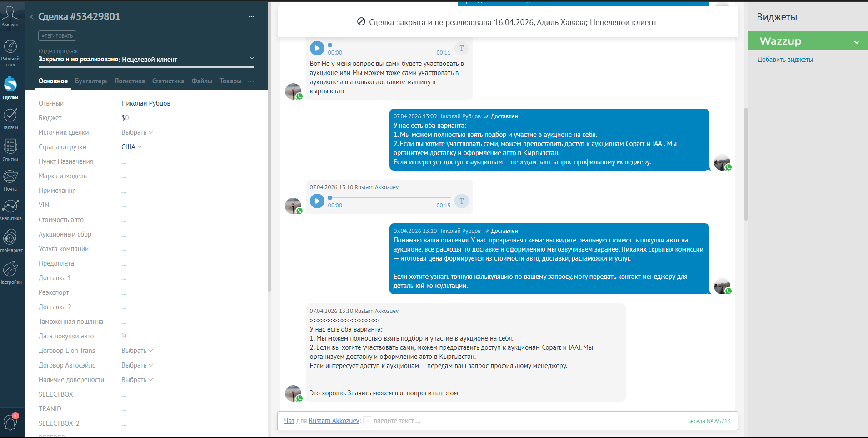Switch to Бухгалтерия tab
The width and height of the screenshot is (868, 438).
[91, 81]
